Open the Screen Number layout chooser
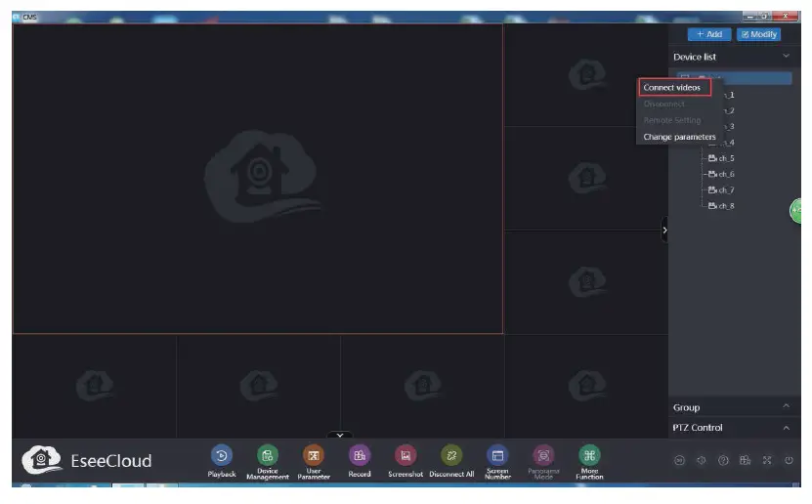 (497, 456)
